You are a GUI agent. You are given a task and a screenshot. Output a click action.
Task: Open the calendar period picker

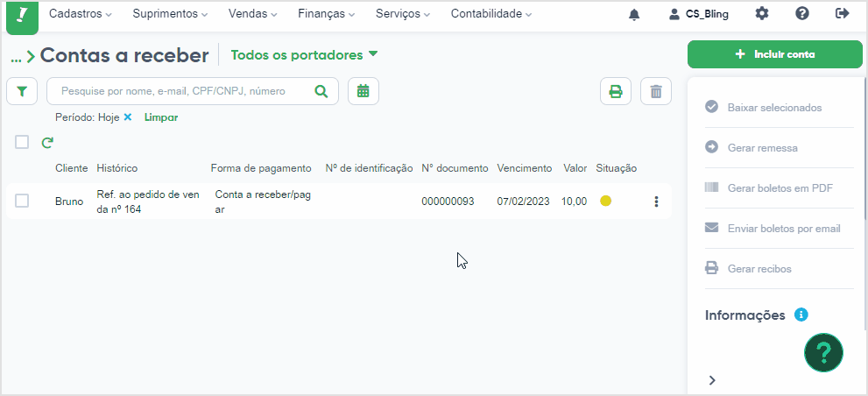click(363, 91)
